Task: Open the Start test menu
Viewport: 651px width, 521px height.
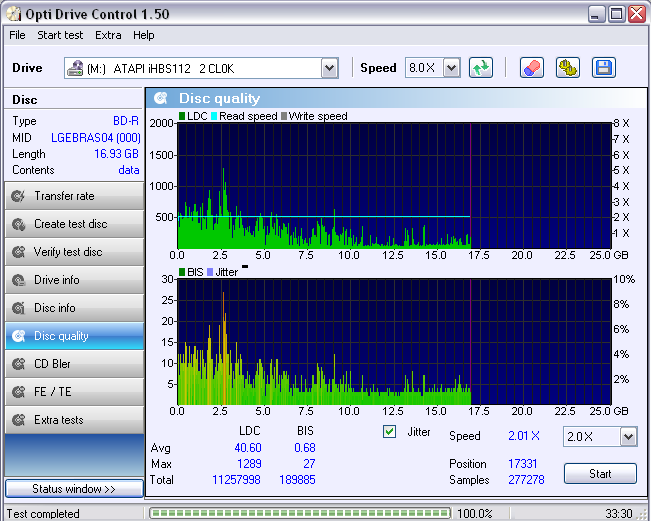Action: (x=60, y=35)
